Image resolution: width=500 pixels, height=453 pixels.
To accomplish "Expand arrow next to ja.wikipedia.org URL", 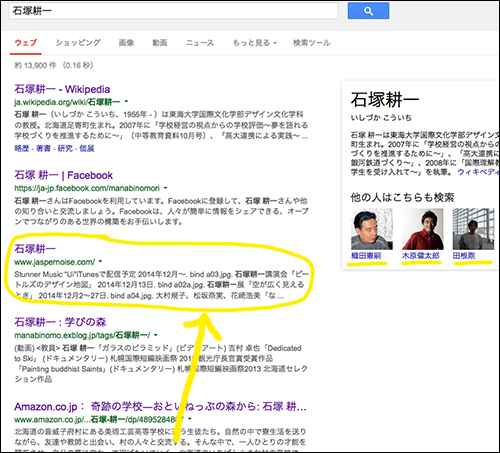I will pos(126,101).
